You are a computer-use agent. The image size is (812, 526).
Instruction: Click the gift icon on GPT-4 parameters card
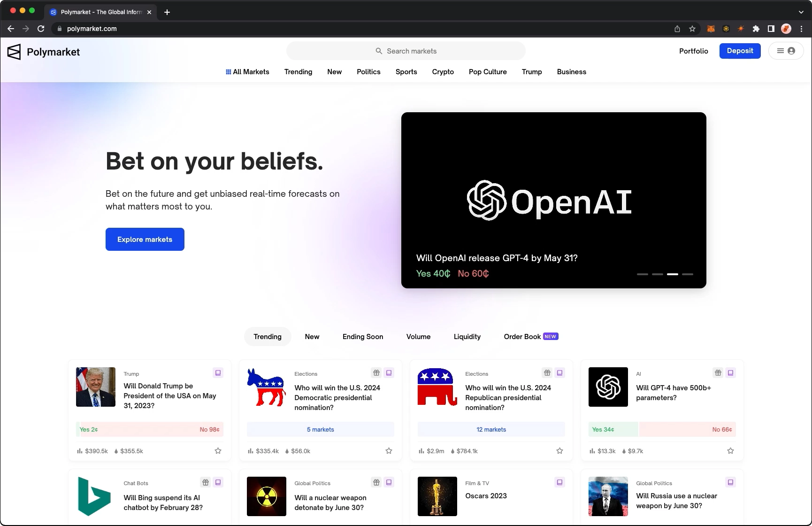(718, 373)
